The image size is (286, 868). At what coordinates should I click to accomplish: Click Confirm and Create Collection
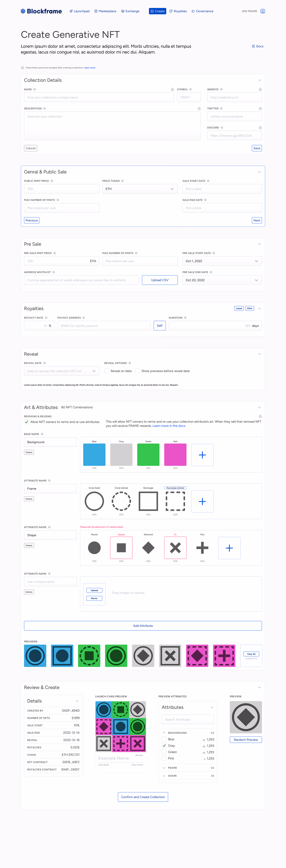(143, 797)
